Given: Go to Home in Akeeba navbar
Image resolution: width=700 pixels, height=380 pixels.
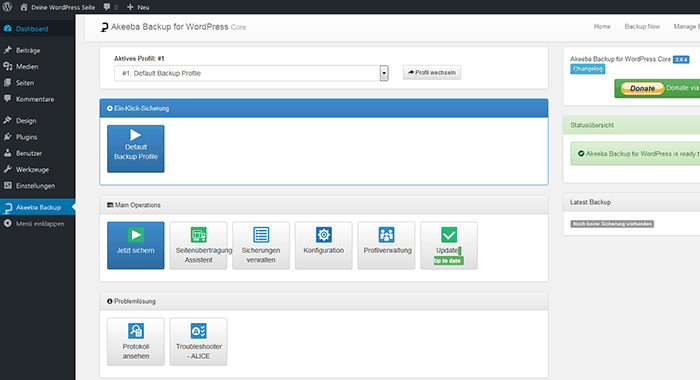Looking at the screenshot, I should (x=602, y=27).
